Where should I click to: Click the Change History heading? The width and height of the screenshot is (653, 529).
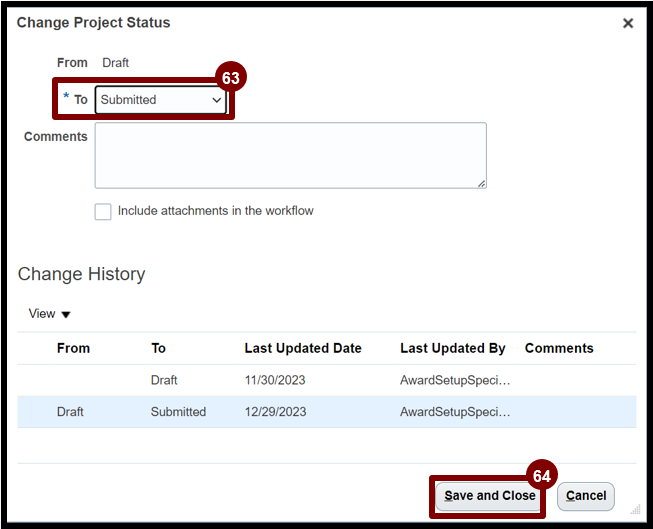81,274
